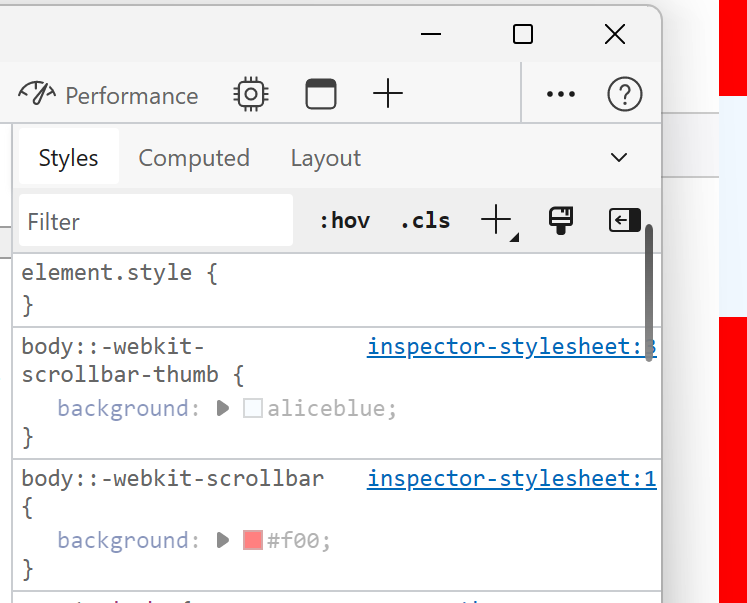This screenshot has width=747, height=603.
Task: Minimize the DevTools window
Action: 431,34
